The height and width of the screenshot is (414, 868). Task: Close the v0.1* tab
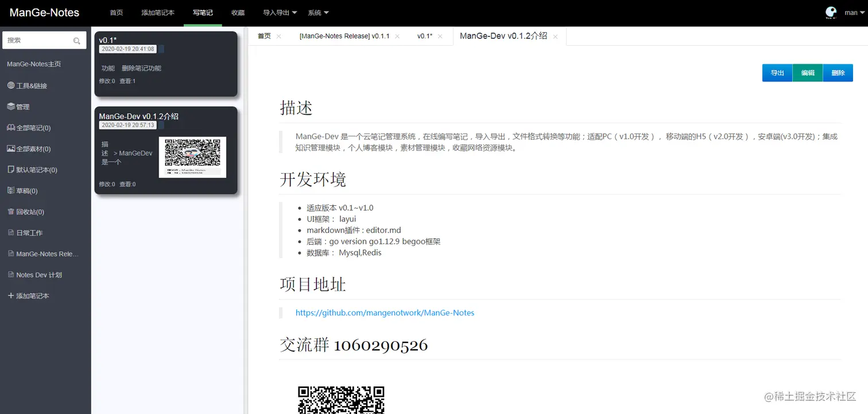[440, 36]
